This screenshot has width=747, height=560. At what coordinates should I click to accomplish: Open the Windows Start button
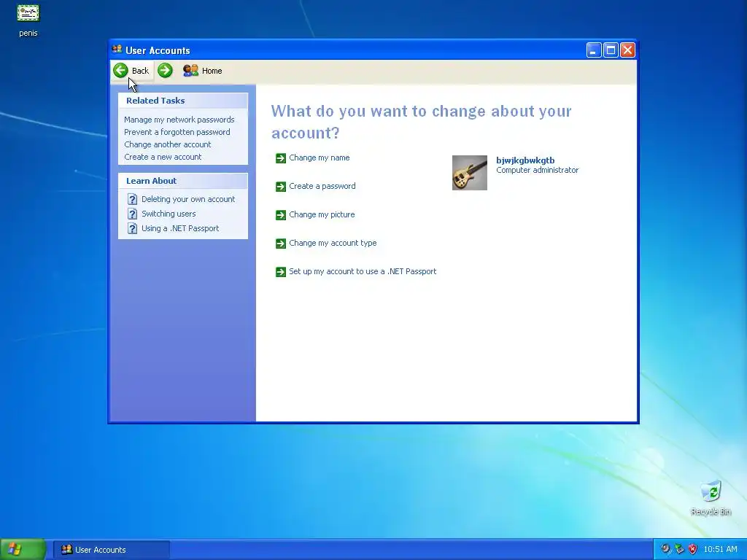point(23,550)
